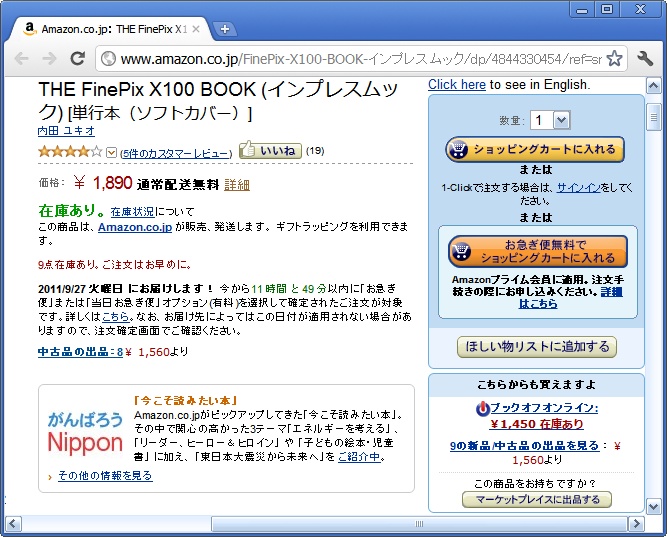This screenshot has width=667, height=537.
Task: Click the browser forward arrow
Action: (x=49, y=58)
